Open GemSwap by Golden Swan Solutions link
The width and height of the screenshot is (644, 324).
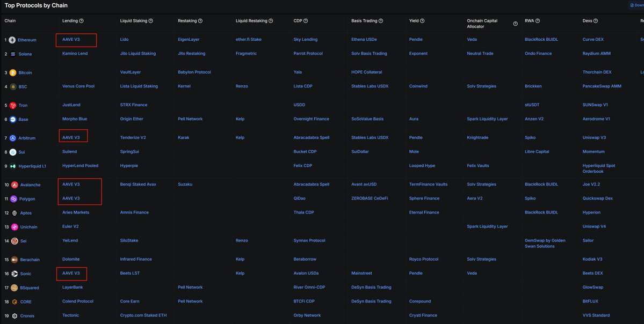point(545,244)
